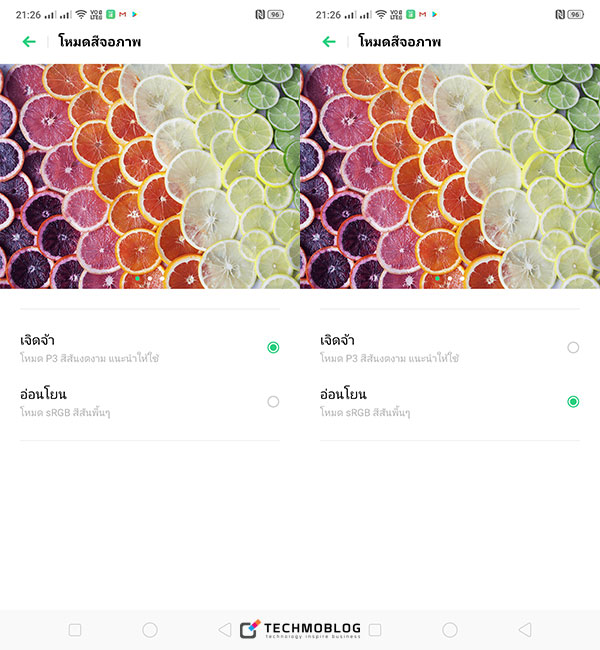Screen dimensions: 600x650
Task: Select the อ่อนโยน radio button in left screen
Action: point(273,401)
